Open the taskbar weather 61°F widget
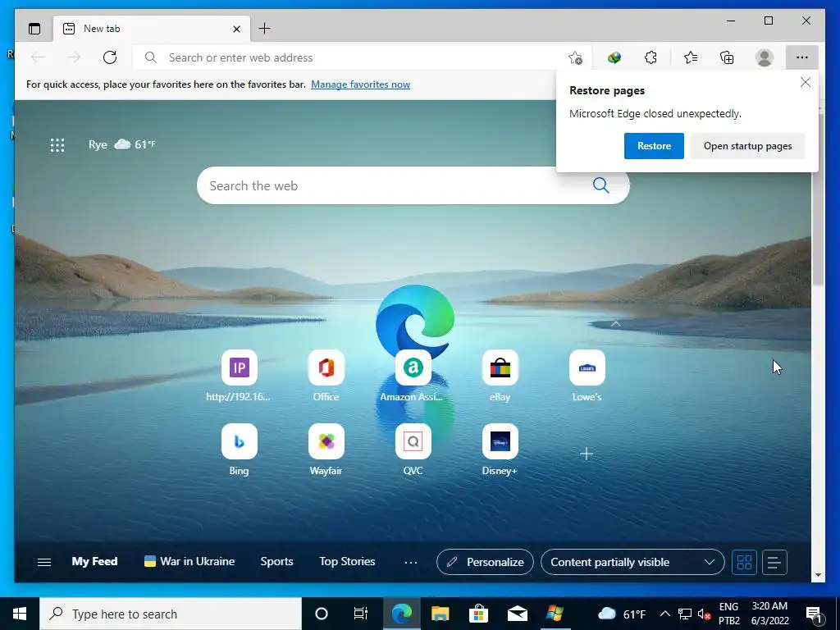The height and width of the screenshot is (630, 840). (622, 614)
